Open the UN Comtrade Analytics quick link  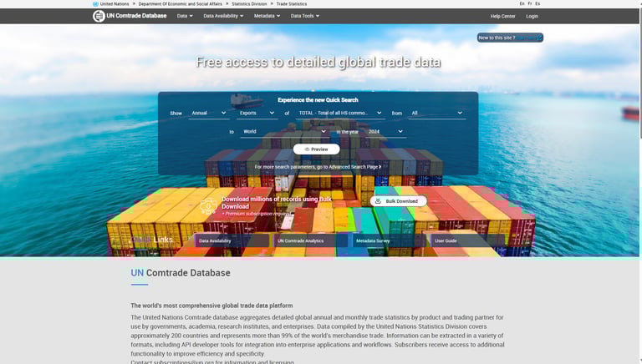pos(310,241)
